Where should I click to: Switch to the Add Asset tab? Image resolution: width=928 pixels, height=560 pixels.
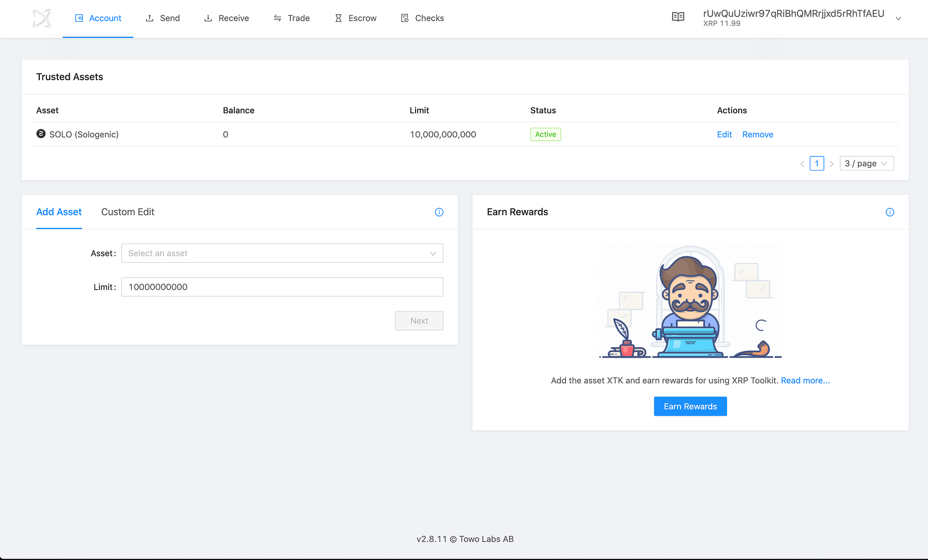[x=59, y=212]
